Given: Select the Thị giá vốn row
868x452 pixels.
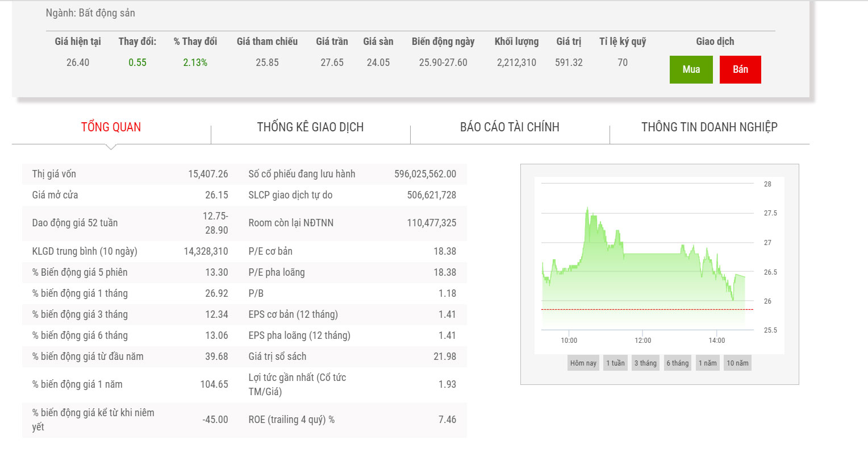Looking at the screenshot, I should coord(130,174).
